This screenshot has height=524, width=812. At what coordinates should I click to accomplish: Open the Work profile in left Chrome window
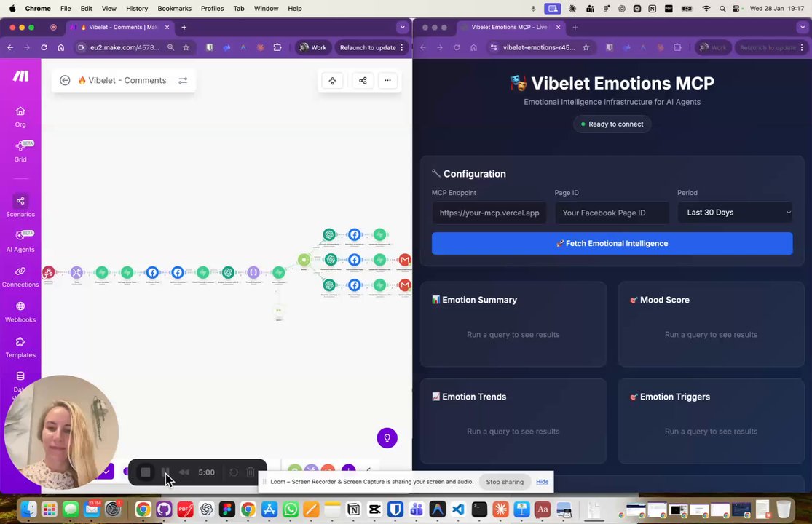tap(313, 47)
